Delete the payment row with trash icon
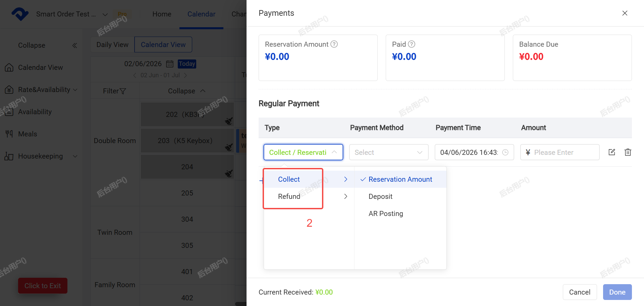644x306 pixels. coord(628,152)
